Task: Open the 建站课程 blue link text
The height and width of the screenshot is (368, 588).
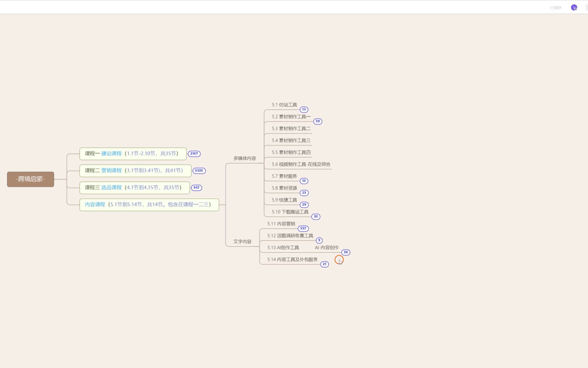Action: point(111,154)
